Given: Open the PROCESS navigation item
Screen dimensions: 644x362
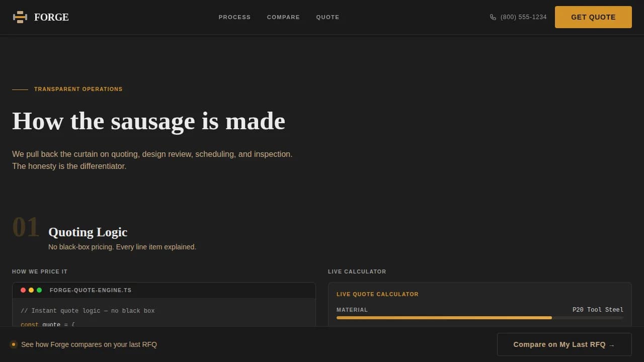Looking at the screenshot, I should click(x=234, y=17).
